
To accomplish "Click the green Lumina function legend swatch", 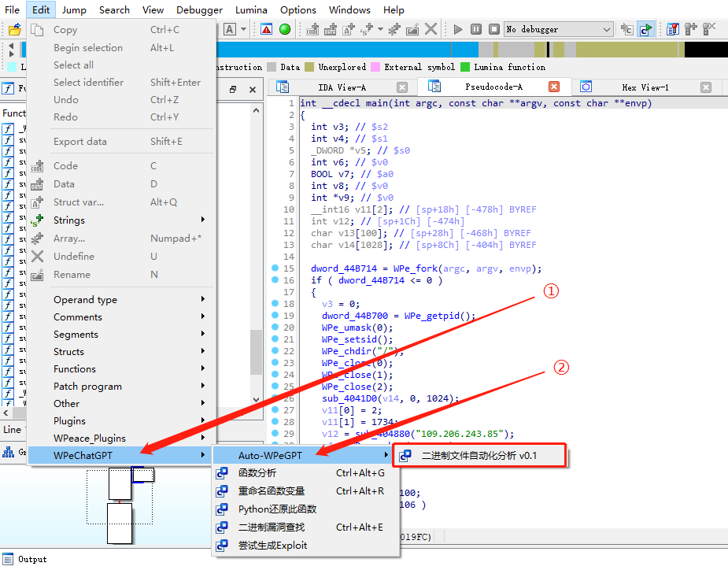I will 466,68.
